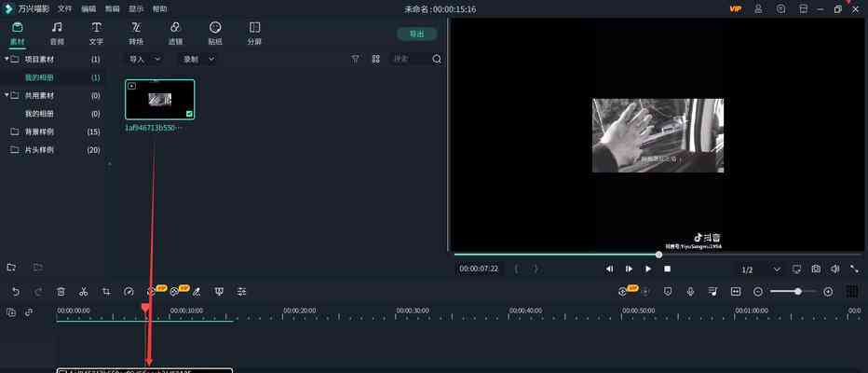Collapse the 共用素材 folder triangle
Screen dimensions: 868x373
[7, 95]
